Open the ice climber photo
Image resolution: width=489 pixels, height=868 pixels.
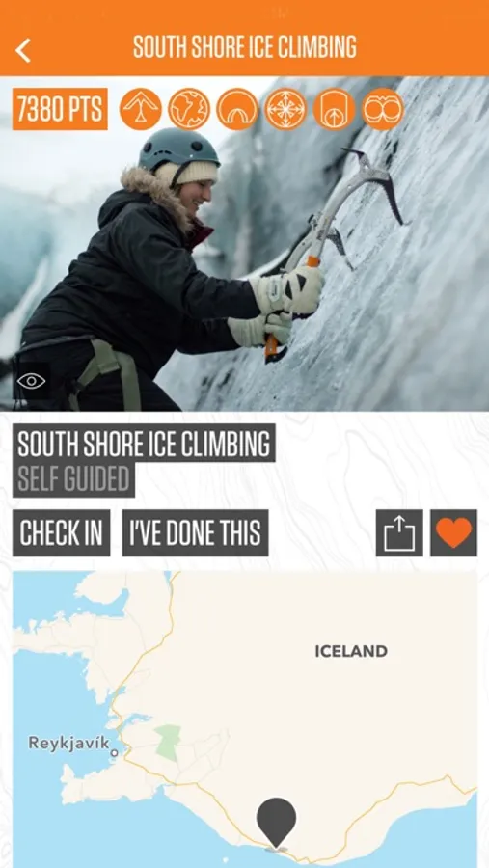point(244,244)
